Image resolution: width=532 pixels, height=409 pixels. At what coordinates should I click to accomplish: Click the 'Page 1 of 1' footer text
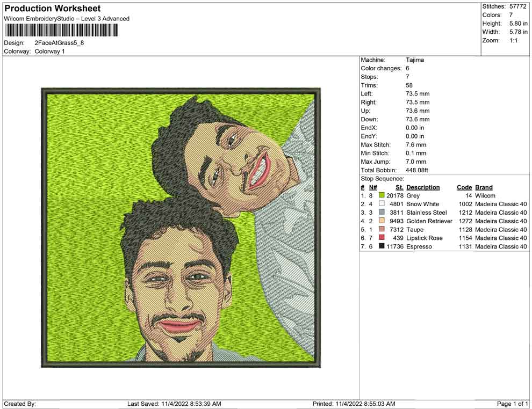512,404
